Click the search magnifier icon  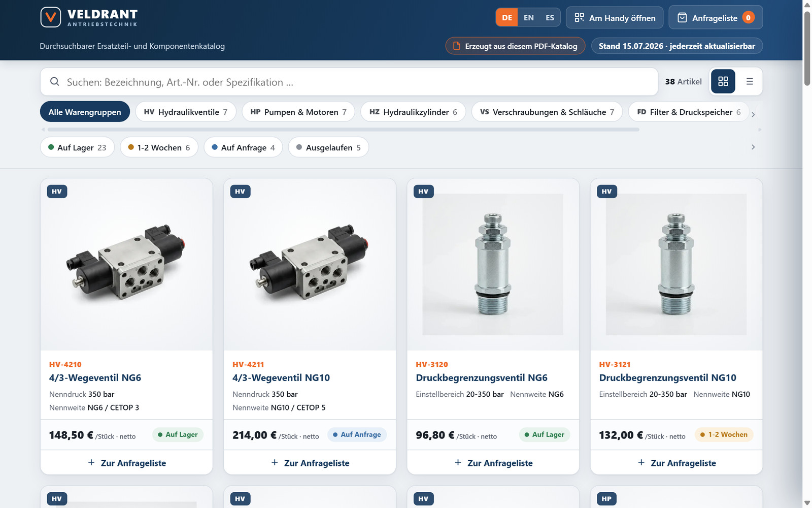coord(54,81)
